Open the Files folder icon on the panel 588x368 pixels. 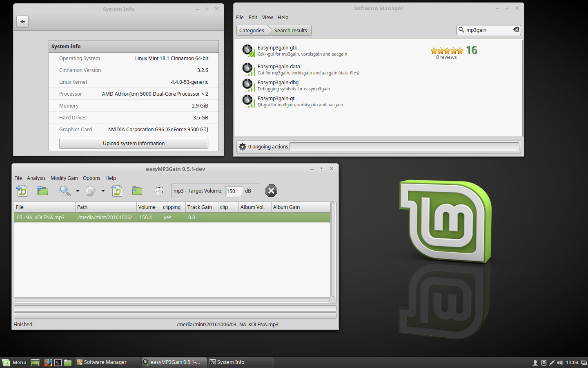point(68,363)
